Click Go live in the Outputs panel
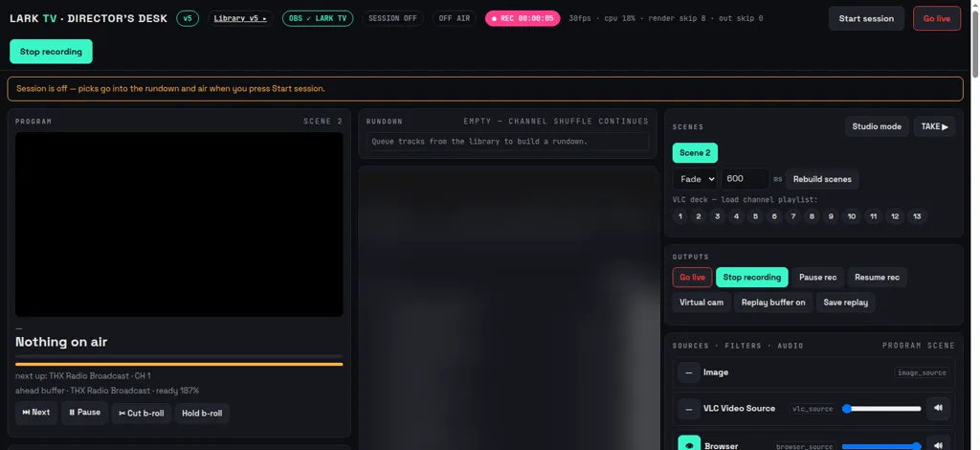 [692, 278]
